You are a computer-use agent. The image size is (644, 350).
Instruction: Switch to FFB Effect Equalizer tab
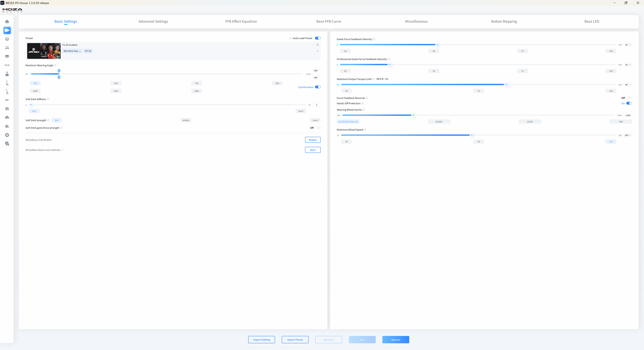[x=241, y=21]
